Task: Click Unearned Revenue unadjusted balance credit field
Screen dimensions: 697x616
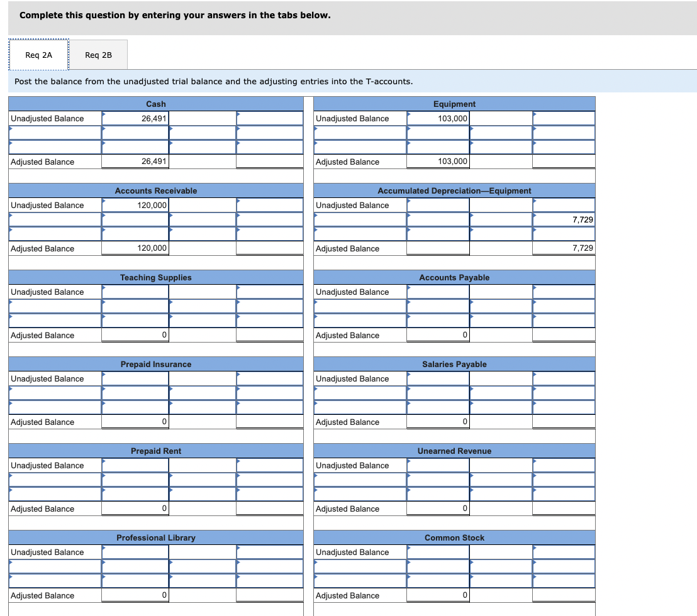Action: (x=564, y=465)
